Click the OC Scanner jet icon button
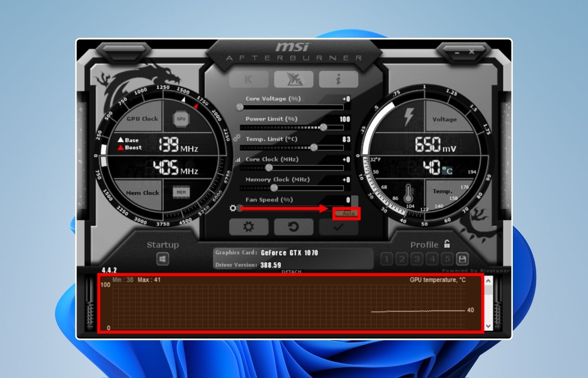 click(294, 79)
